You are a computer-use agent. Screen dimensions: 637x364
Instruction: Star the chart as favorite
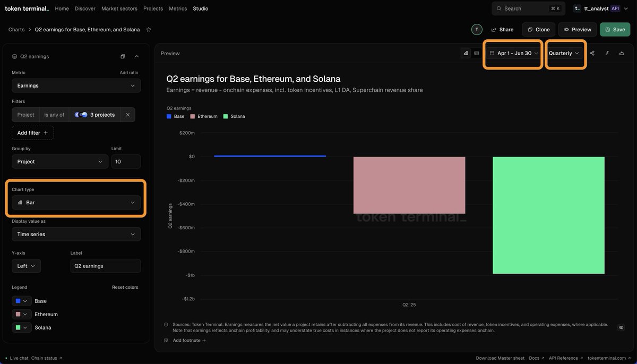[x=149, y=30]
